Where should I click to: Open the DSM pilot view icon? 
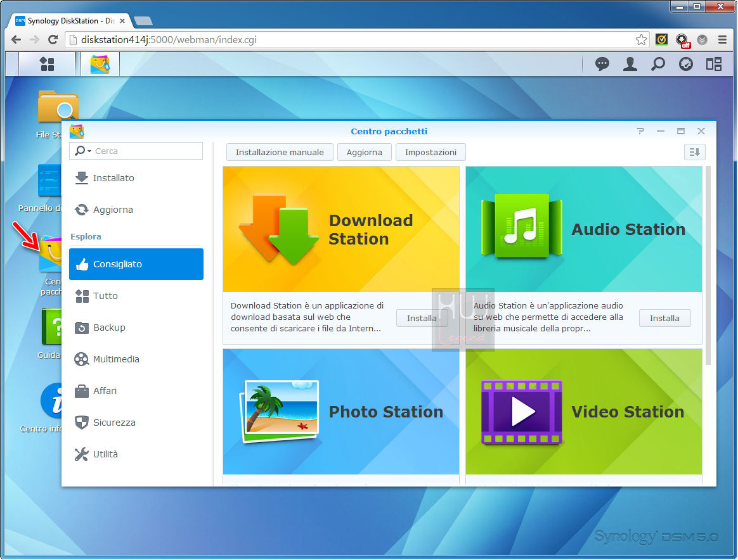pos(686,64)
